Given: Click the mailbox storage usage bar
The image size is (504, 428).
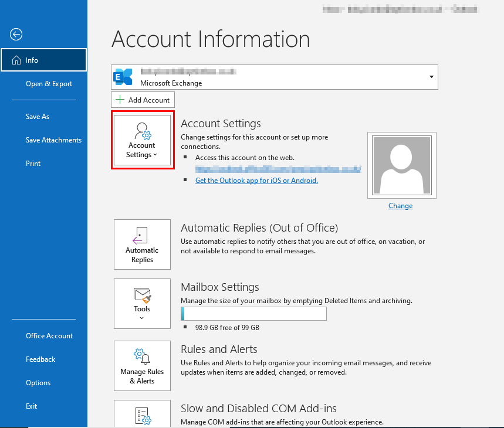Looking at the screenshot, I should pyautogui.click(x=253, y=314).
